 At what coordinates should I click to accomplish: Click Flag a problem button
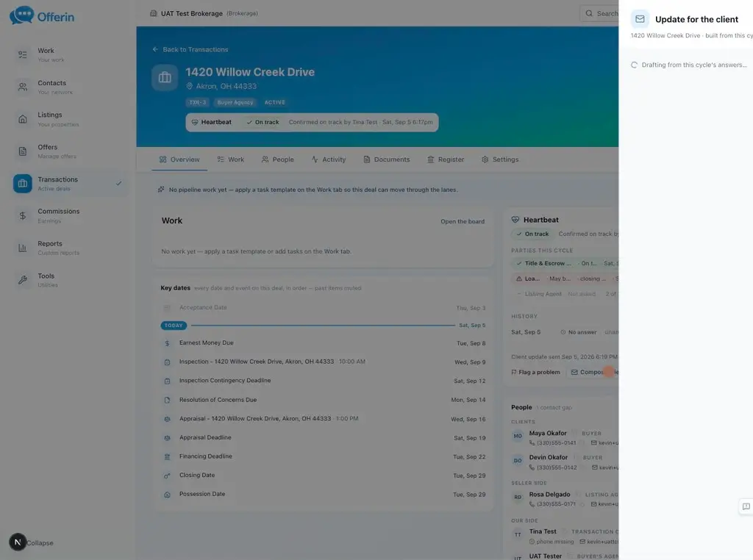click(535, 372)
